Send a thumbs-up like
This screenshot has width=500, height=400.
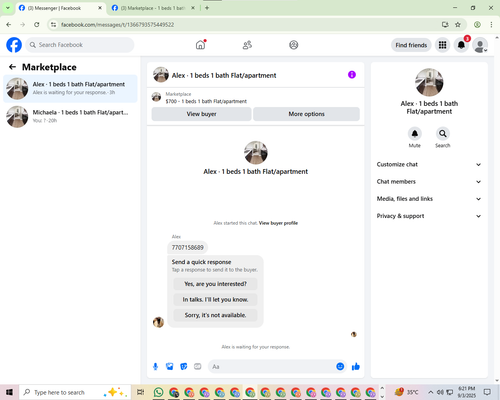point(356,367)
